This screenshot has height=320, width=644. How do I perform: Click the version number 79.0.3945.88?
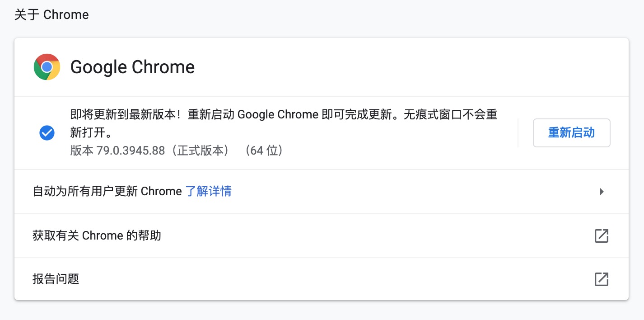point(131,150)
